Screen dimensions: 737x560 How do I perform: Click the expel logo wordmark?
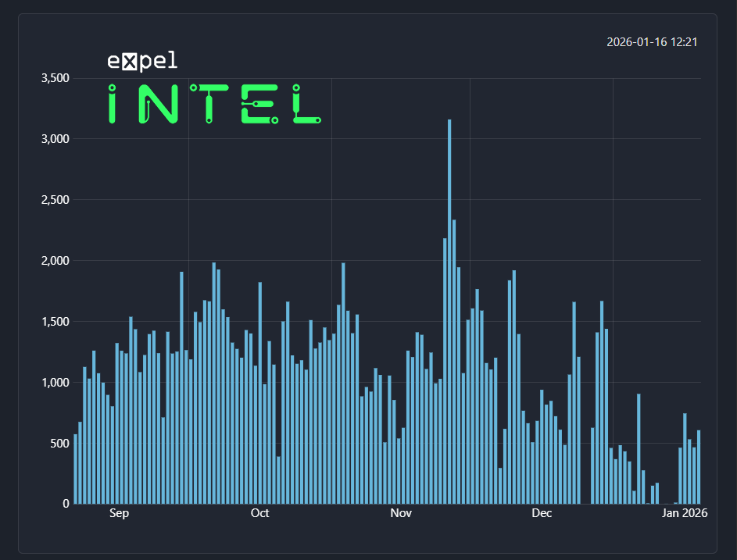point(141,60)
